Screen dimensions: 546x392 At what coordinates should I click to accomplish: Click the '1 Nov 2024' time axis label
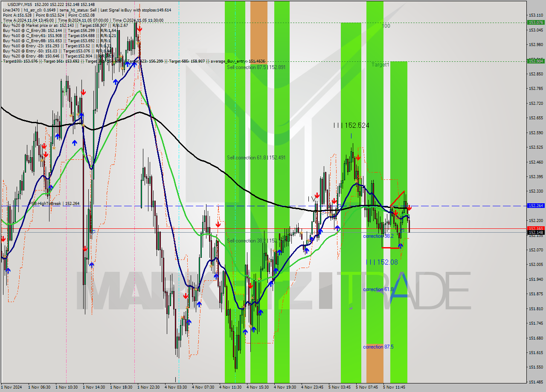click(11, 387)
